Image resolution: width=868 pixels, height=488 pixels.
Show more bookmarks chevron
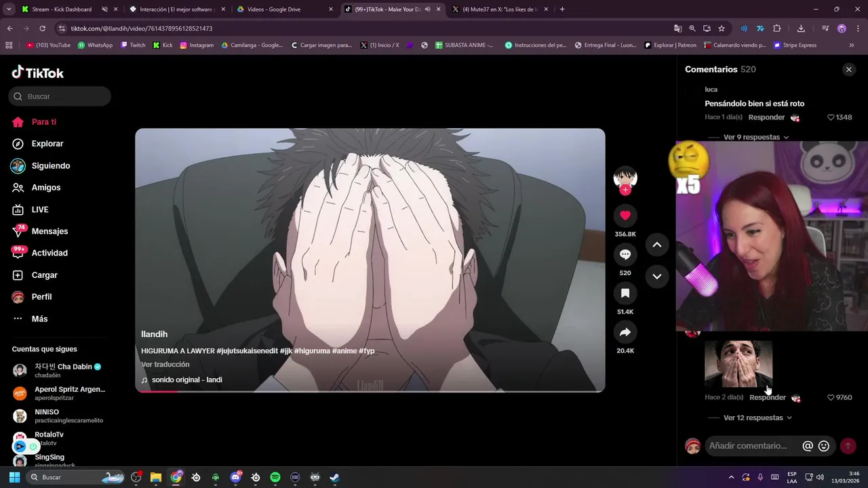click(852, 45)
